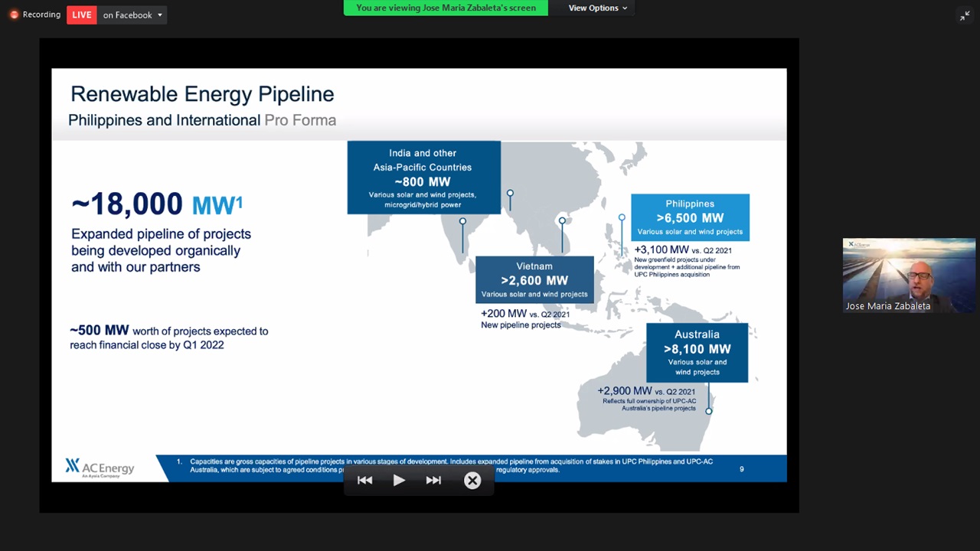The image size is (980, 551).
Task: Click the AC Energy logo on the slide
Action: [x=100, y=468]
